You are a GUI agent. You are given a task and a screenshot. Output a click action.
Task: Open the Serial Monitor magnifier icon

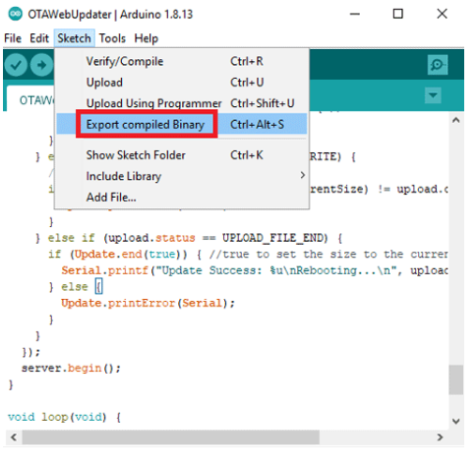(438, 65)
